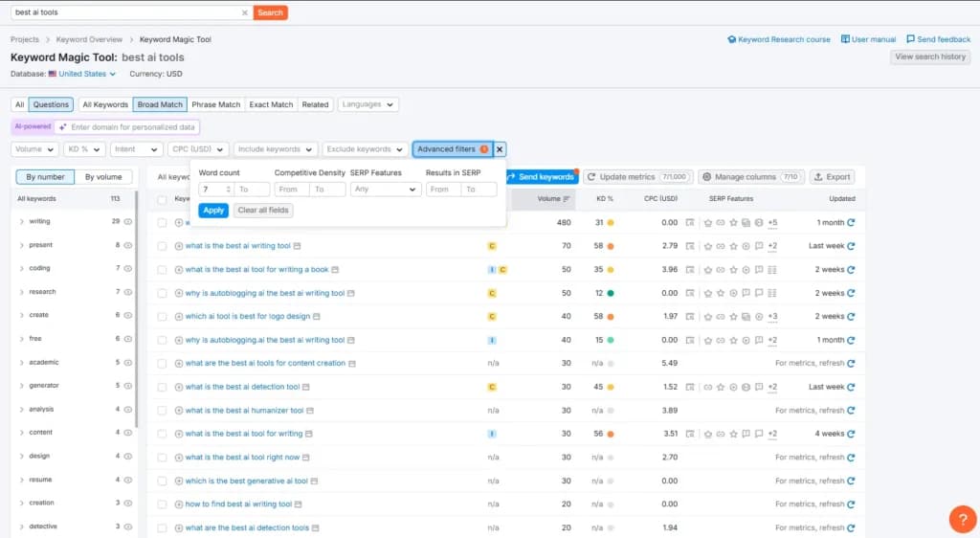Image resolution: width=980 pixels, height=538 pixels.
Task: Open the orange help question-mark bubble
Action: coord(963,519)
